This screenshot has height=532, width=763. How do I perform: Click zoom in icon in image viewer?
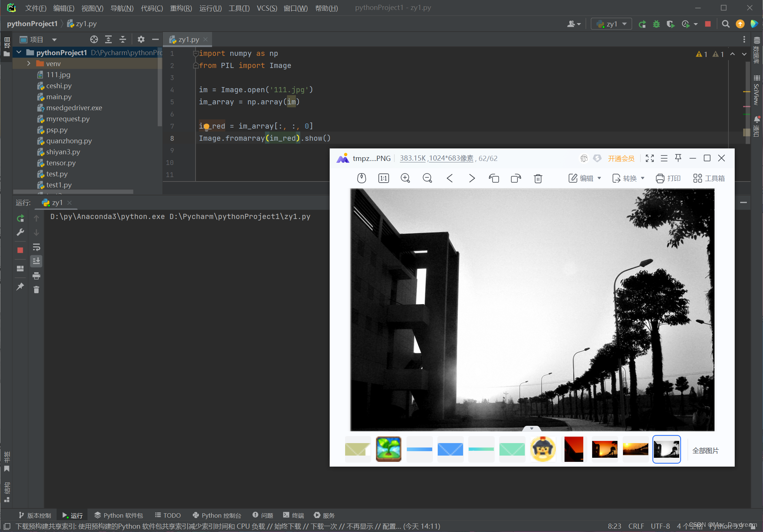[405, 178]
